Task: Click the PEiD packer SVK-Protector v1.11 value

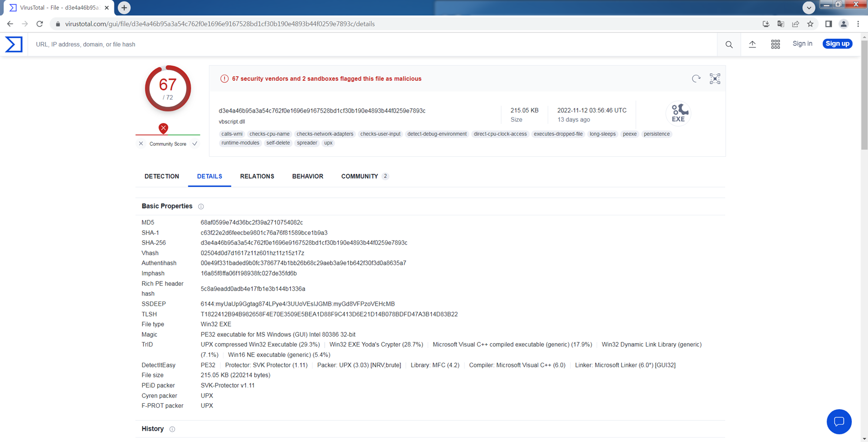Action: point(227,386)
